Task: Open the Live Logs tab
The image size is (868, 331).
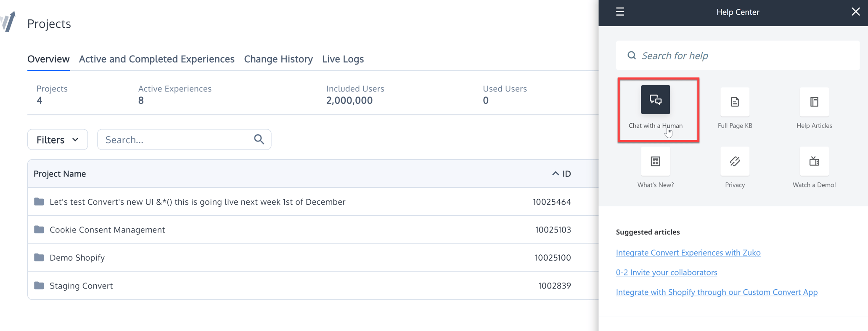Action: pyautogui.click(x=343, y=59)
